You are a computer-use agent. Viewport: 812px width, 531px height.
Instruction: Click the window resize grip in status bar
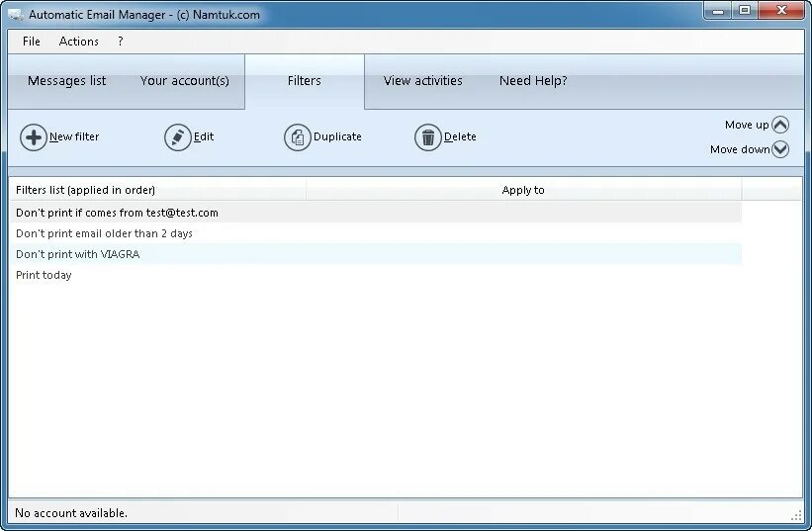[796, 515]
